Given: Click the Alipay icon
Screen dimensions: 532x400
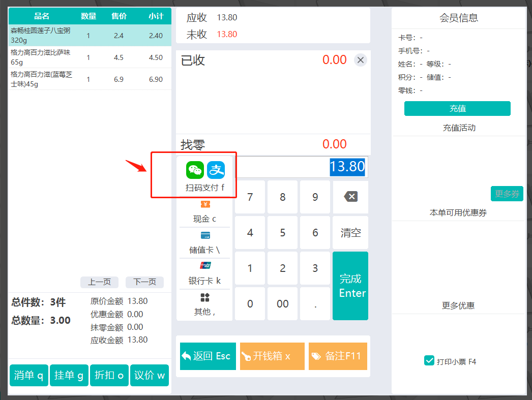Looking at the screenshot, I should point(216,170).
